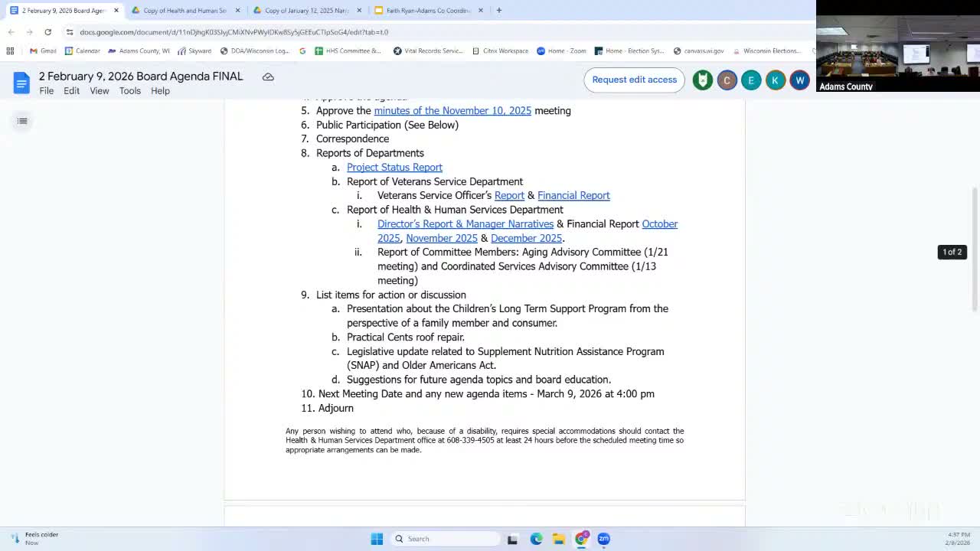Switch to 'Copy of Health and Human Se' tab
The height and width of the screenshot is (551, 980).
coord(184,11)
